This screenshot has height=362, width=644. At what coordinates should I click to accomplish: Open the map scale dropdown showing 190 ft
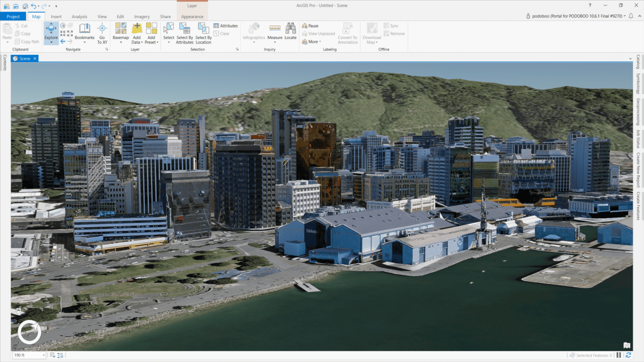pos(43,355)
